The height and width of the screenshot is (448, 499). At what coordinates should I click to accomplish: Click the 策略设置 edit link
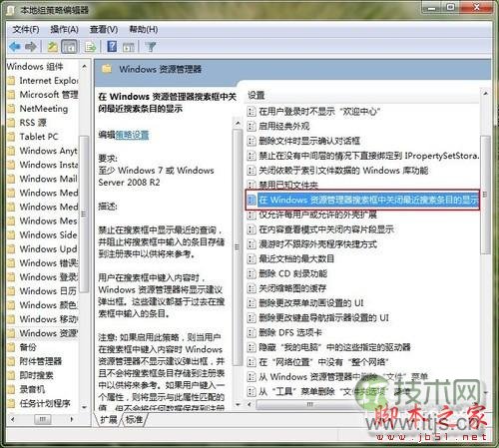click(132, 135)
